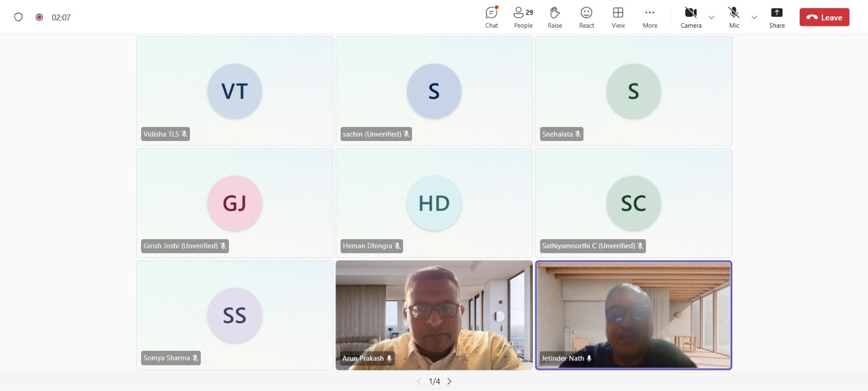868x391 pixels.
Task: Click the 1/4 page indicator
Action: tap(434, 381)
